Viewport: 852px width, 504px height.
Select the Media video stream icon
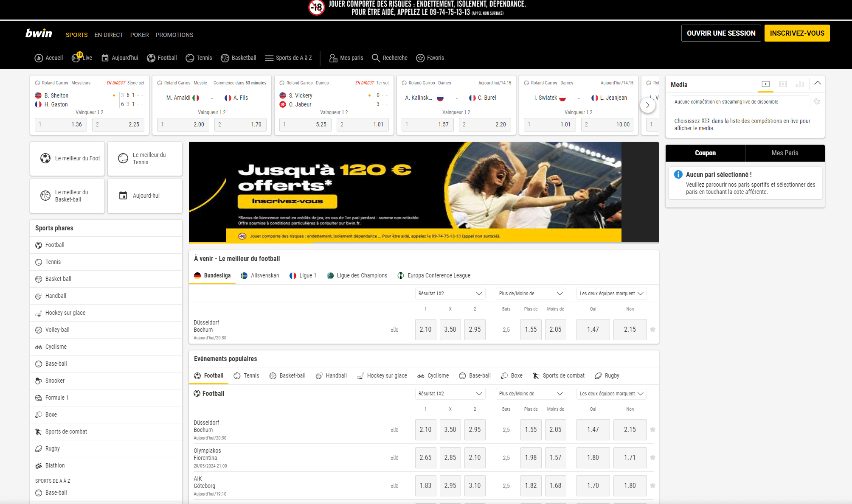766,84
